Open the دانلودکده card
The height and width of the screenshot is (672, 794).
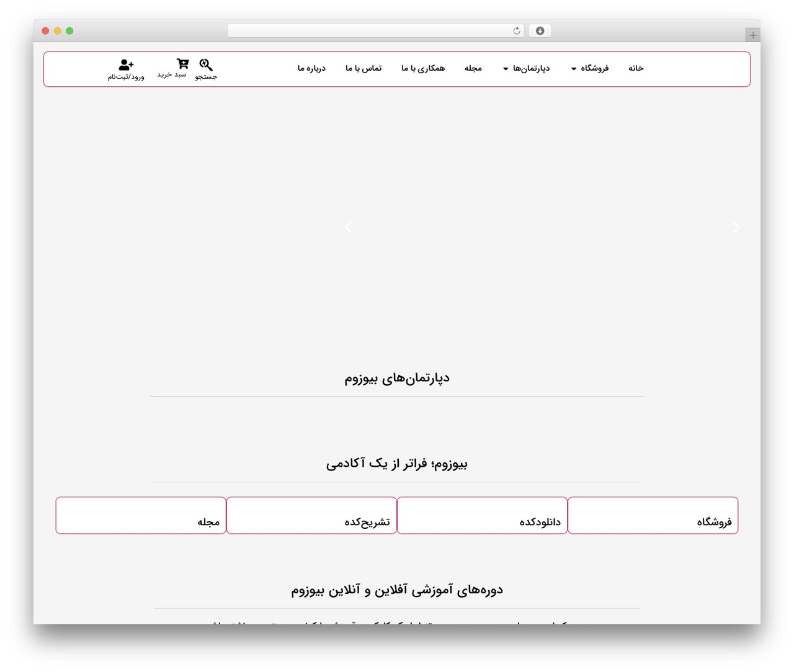(482, 515)
